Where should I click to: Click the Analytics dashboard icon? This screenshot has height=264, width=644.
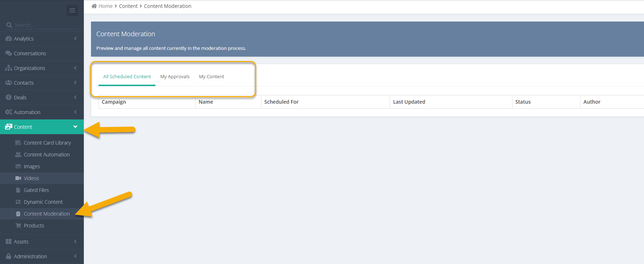[9, 38]
